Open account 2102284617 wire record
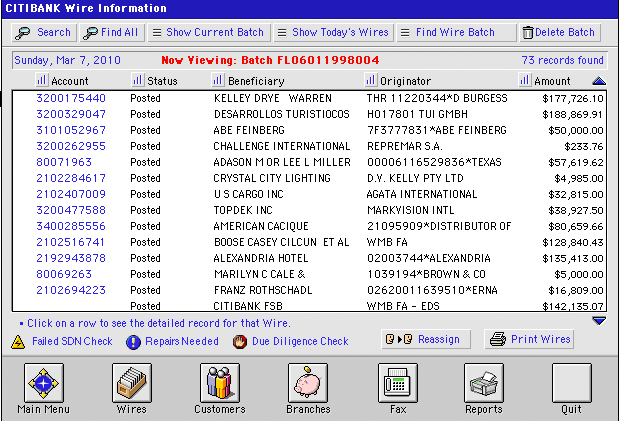The image size is (619, 421). point(71,178)
